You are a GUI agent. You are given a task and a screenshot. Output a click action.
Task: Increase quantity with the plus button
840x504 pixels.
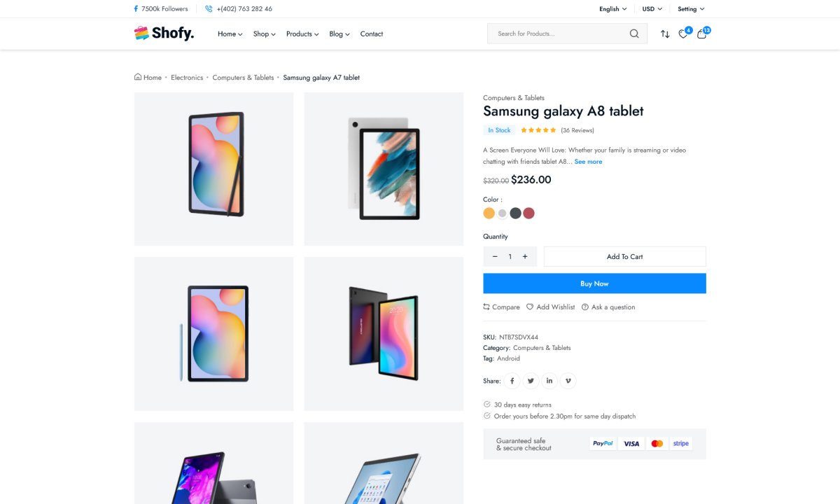click(x=525, y=257)
